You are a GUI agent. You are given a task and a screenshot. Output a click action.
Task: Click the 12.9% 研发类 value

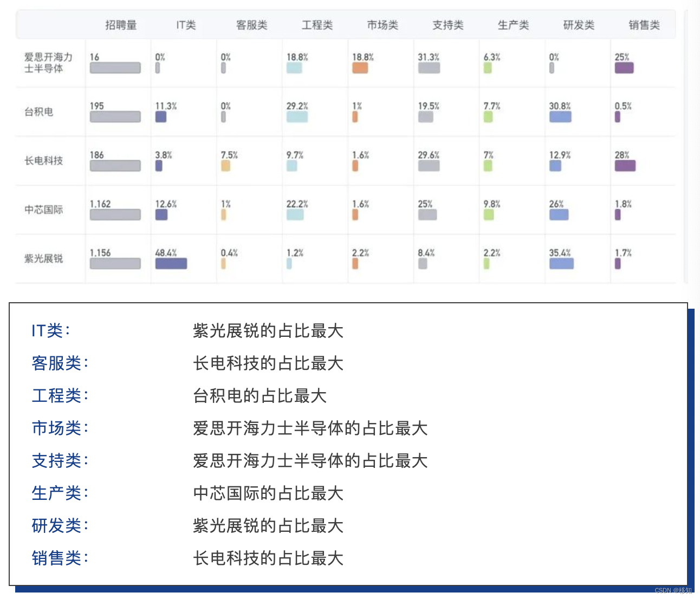tap(560, 155)
